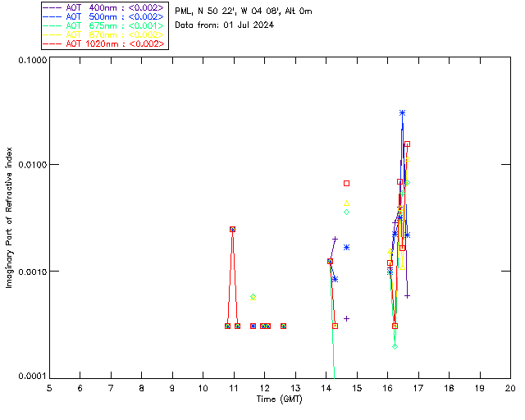The width and height of the screenshot is (525, 420).
Task: Click the blue star marker near 14.6 GMT
Action: click(346, 247)
